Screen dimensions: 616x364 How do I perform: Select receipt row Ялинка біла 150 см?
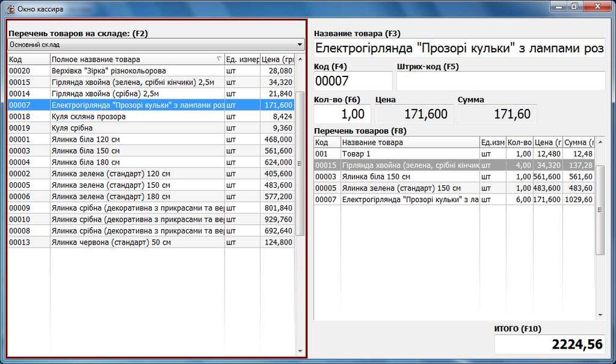[454, 177]
